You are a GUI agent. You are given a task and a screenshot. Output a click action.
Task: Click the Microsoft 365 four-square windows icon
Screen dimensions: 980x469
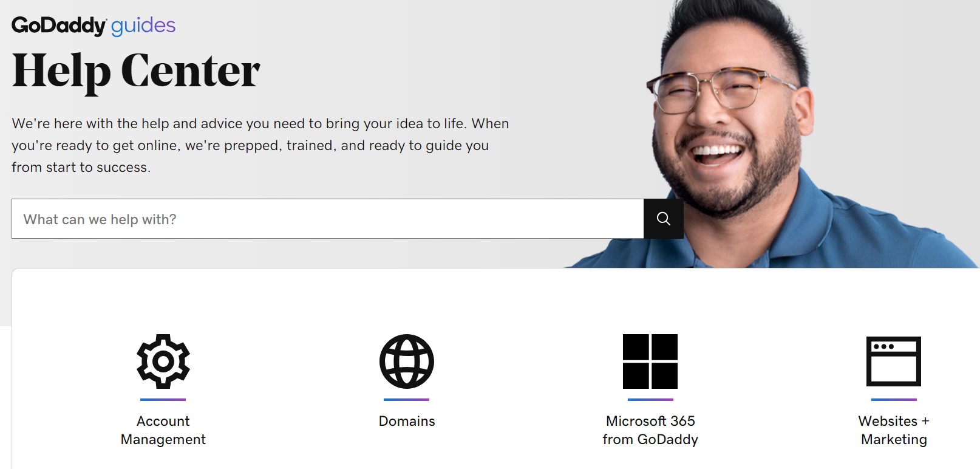[650, 361]
